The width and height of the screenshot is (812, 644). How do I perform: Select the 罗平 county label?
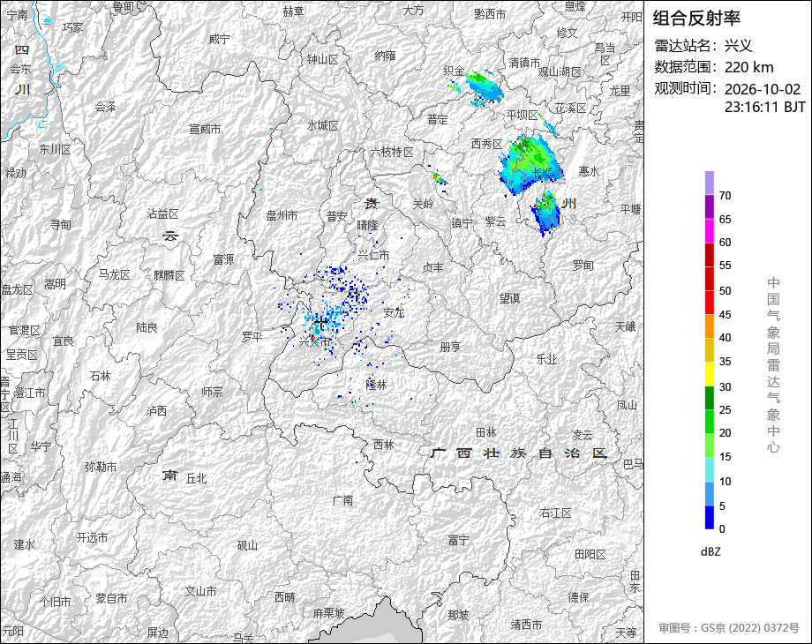pyautogui.click(x=252, y=336)
